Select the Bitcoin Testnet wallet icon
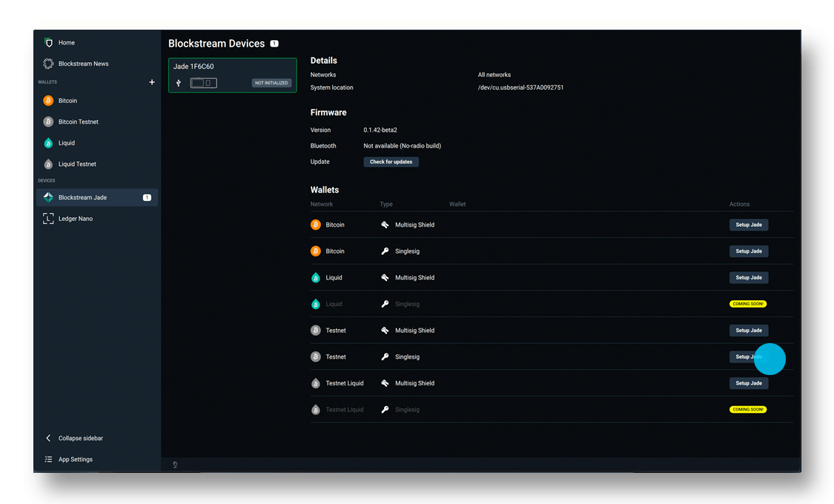834x504 pixels. (47, 122)
